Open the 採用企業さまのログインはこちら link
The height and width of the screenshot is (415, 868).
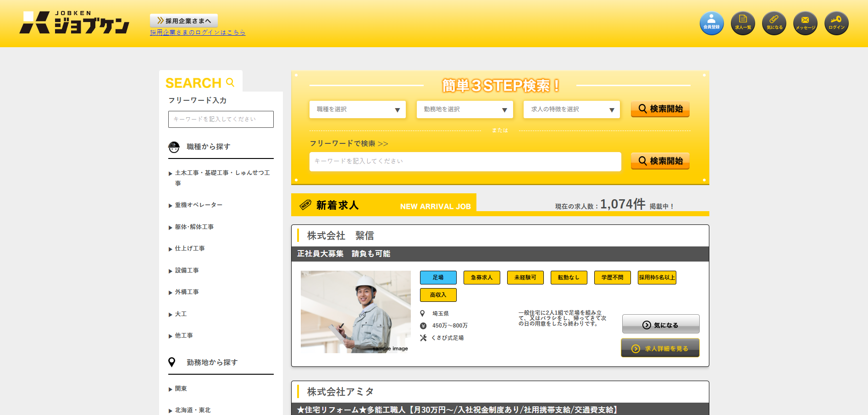(x=198, y=33)
